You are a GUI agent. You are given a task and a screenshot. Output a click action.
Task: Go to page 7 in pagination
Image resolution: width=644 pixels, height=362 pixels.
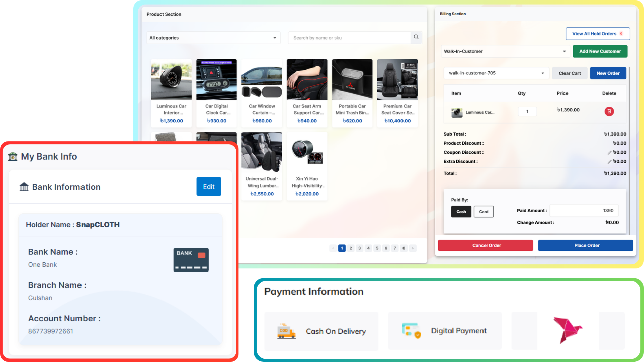pyautogui.click(x=394, y=248)
